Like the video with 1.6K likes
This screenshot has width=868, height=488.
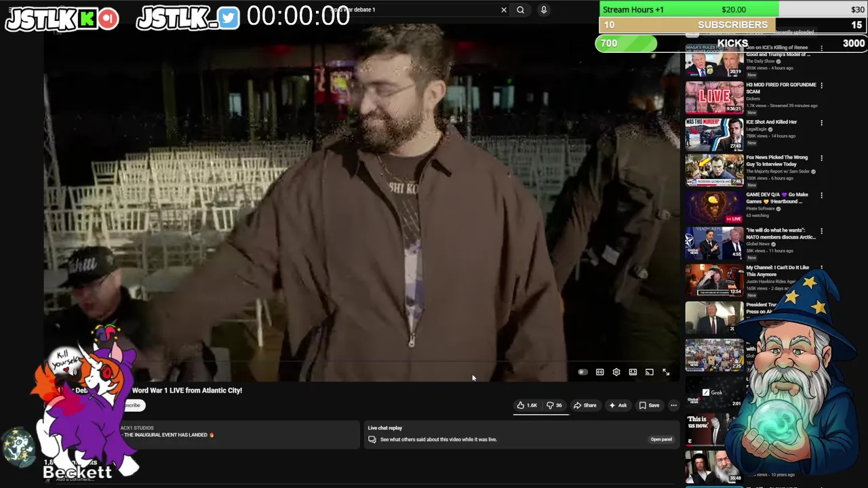527,405
